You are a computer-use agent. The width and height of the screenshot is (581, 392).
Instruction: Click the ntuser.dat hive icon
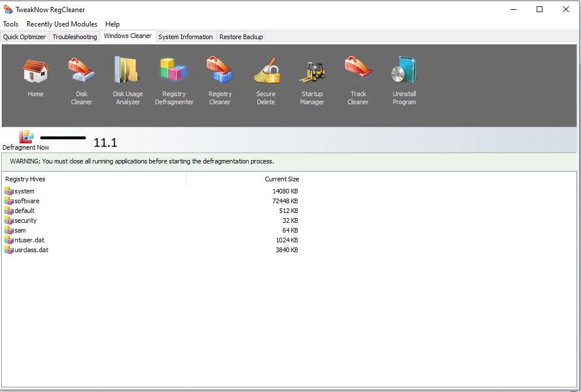(9, 239)
